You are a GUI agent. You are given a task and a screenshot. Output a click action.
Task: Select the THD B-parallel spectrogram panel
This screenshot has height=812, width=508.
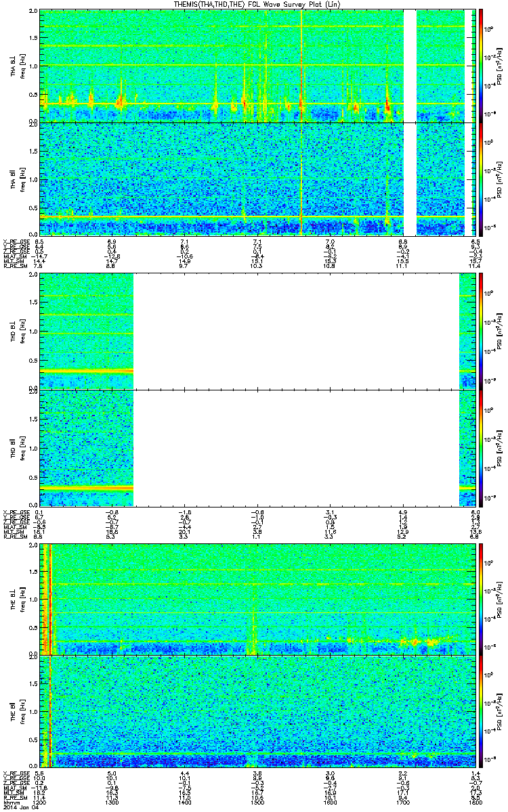click(x=257, y=447)
